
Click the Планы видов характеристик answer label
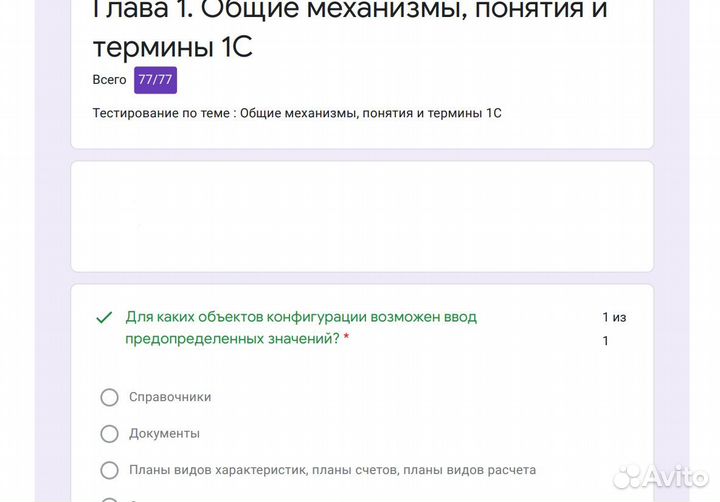click(332, 470)
